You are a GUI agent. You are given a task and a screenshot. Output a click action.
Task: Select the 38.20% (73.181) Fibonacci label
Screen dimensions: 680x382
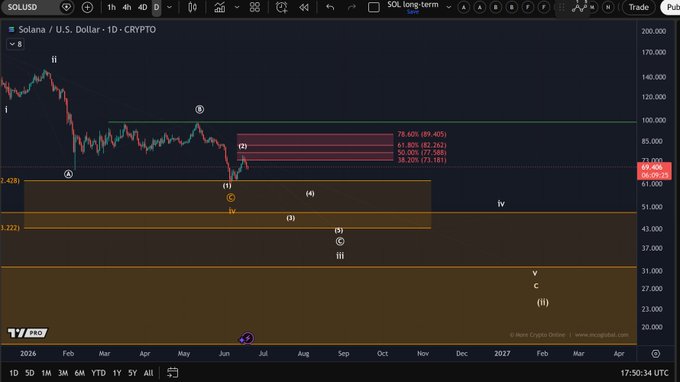point(422,160)
